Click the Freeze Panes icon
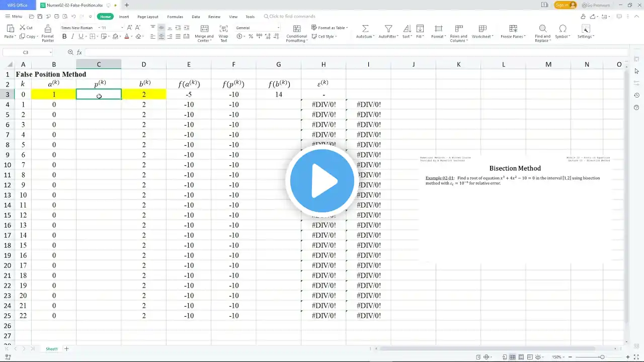Image resolution: width=644 pixels, height=362 pixels. [513, 29]
